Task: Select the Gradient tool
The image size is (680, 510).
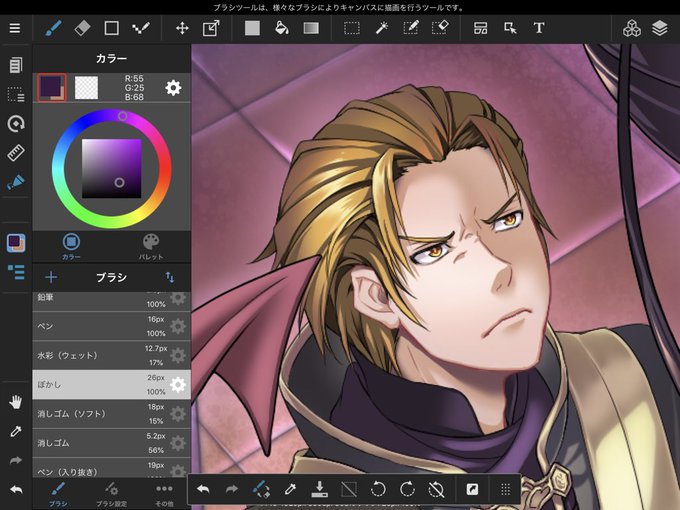Action: click(x=311, y=29)
